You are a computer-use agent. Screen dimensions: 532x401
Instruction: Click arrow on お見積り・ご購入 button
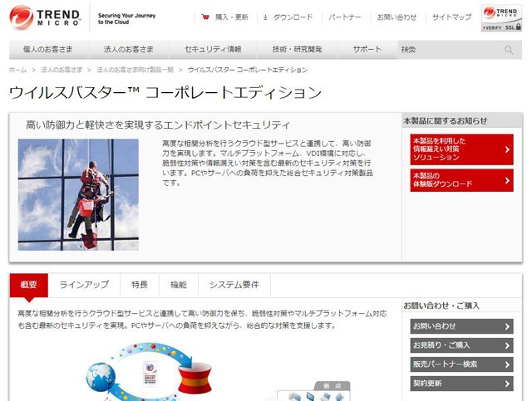click(x=507, y=345)
